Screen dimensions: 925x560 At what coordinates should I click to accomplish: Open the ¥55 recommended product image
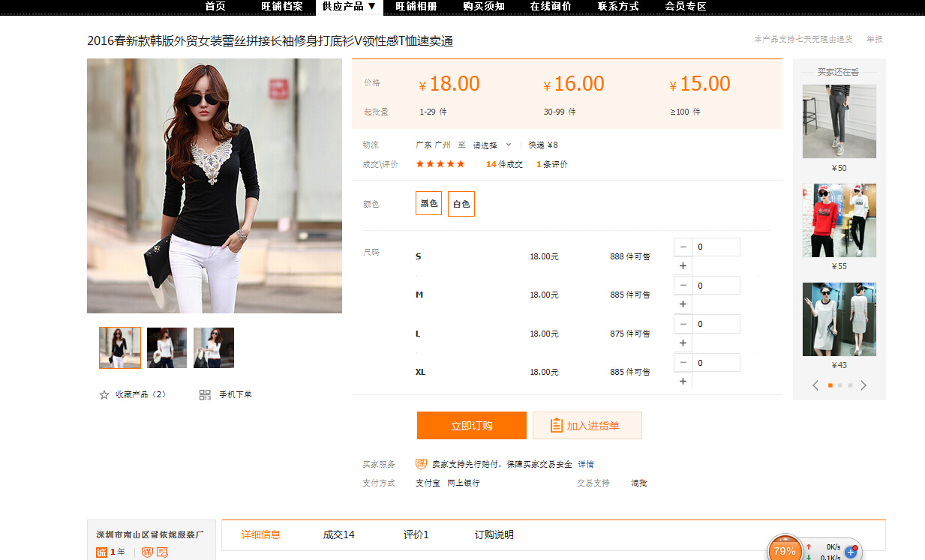(839, 220)
